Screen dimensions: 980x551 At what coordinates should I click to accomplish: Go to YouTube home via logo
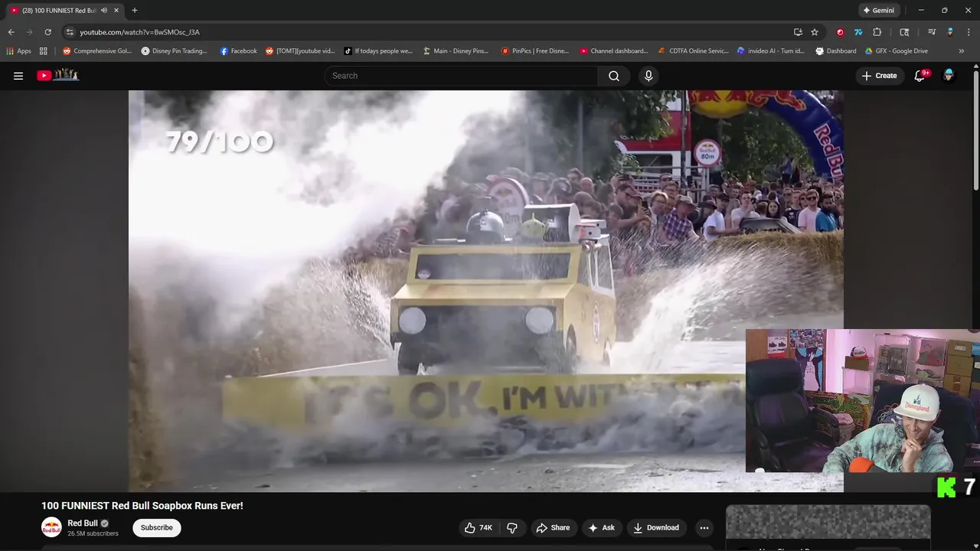(x=58, y=75)
